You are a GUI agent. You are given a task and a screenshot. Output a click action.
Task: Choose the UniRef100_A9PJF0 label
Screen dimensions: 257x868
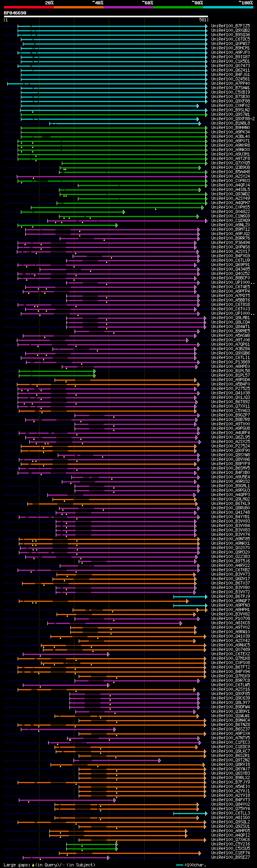[x=230, y=52]
